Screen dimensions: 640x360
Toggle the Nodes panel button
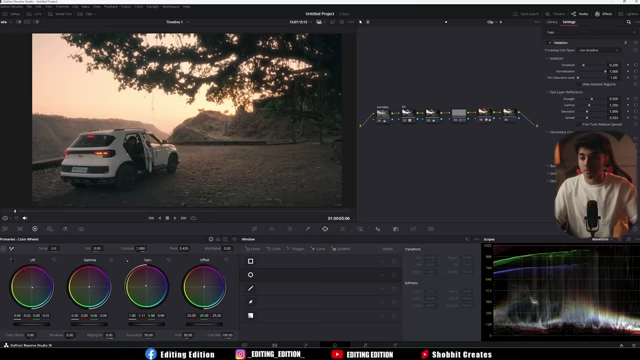pyautogui.click(x=580, y=14)
